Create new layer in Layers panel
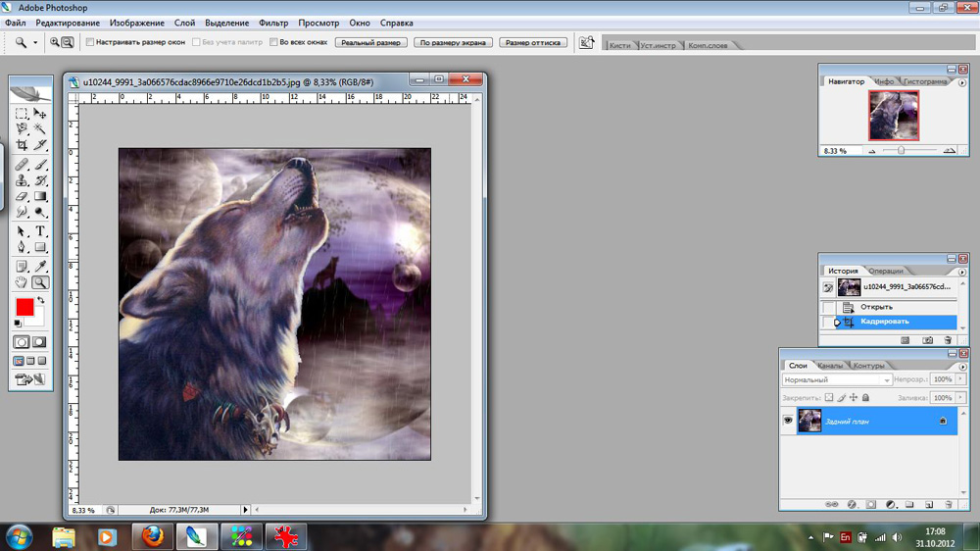 tap(929, 504)
